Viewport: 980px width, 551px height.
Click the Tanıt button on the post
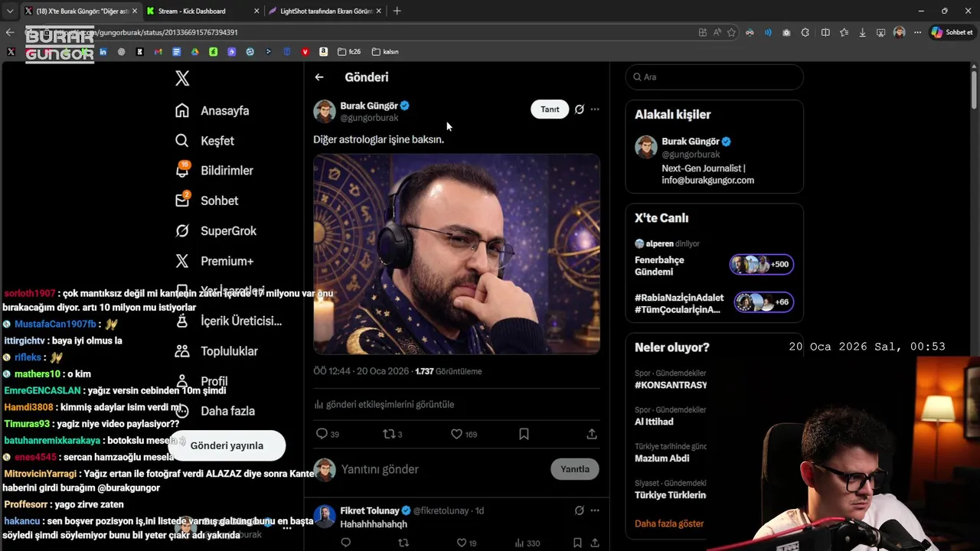[x=550, y=109]
